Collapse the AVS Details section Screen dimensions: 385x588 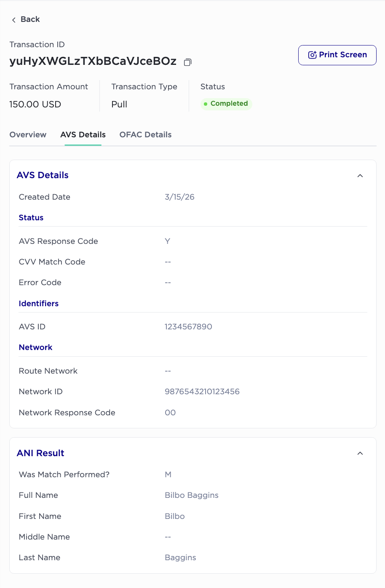point(360,176)
